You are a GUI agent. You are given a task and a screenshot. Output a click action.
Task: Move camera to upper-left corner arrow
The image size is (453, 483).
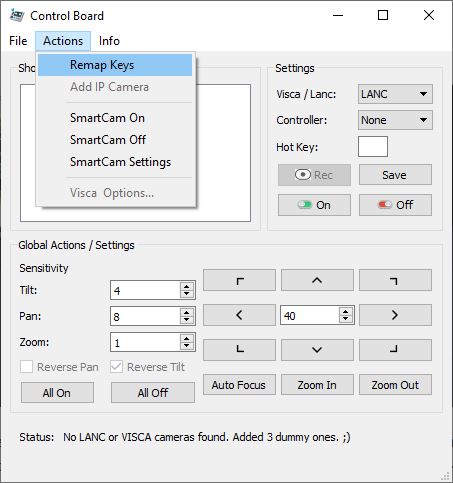[x=239, y=280]
